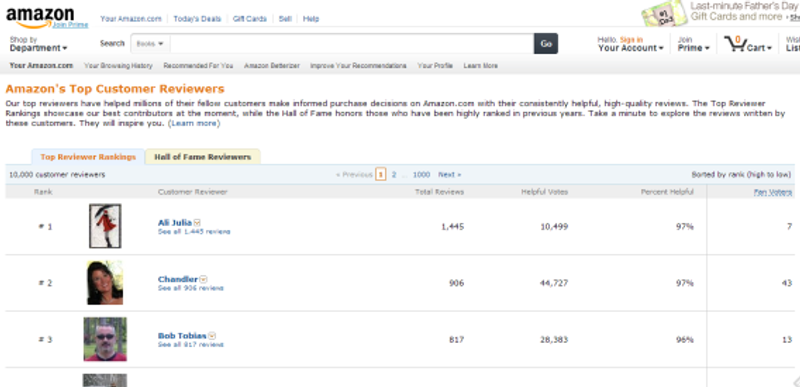Screen dimensions: 800x387
Task: Click Total Reviews value 1,445
Action: [x=453, y=226]
